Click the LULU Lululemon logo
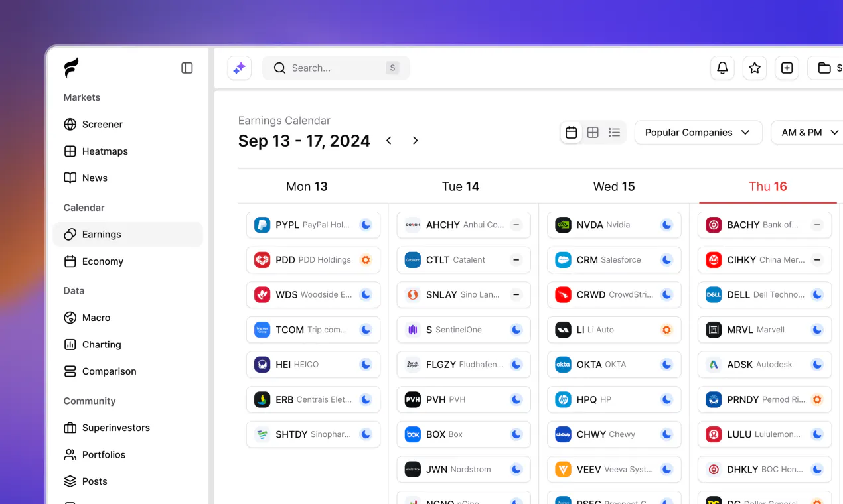This screenshot has width=843, height=504. tap(714, 434)
